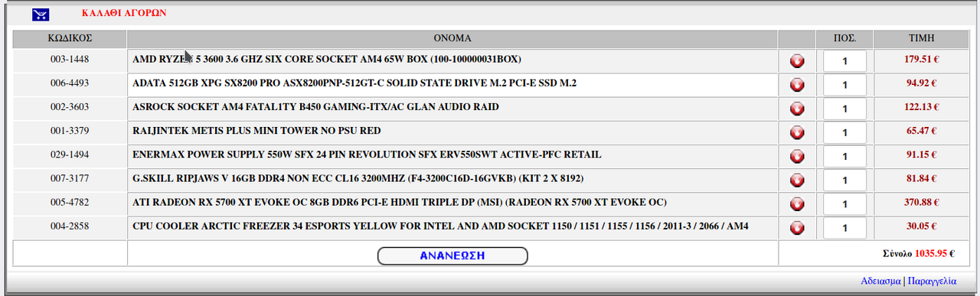
Task: Click the ΚΑΛΑΘΙ ΑΓΟΡΩΝ title
Action: 123,14
